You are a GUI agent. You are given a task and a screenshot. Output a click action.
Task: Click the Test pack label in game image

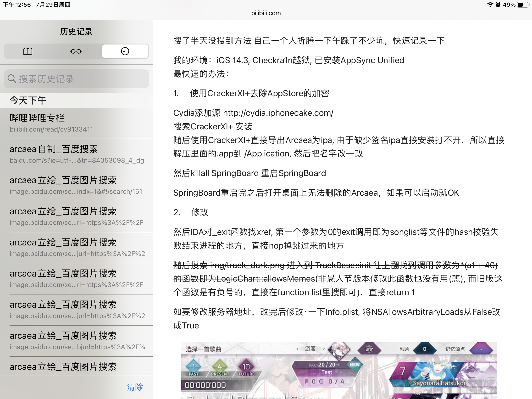327,372
